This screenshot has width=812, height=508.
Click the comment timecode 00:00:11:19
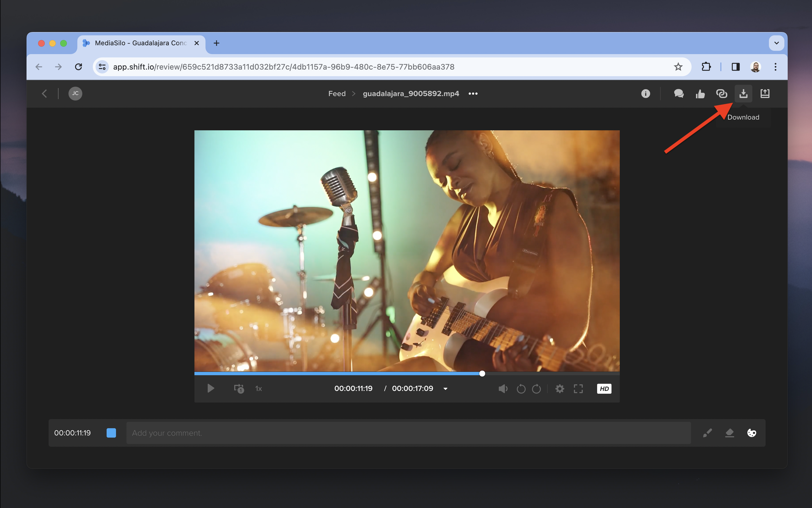72,433
